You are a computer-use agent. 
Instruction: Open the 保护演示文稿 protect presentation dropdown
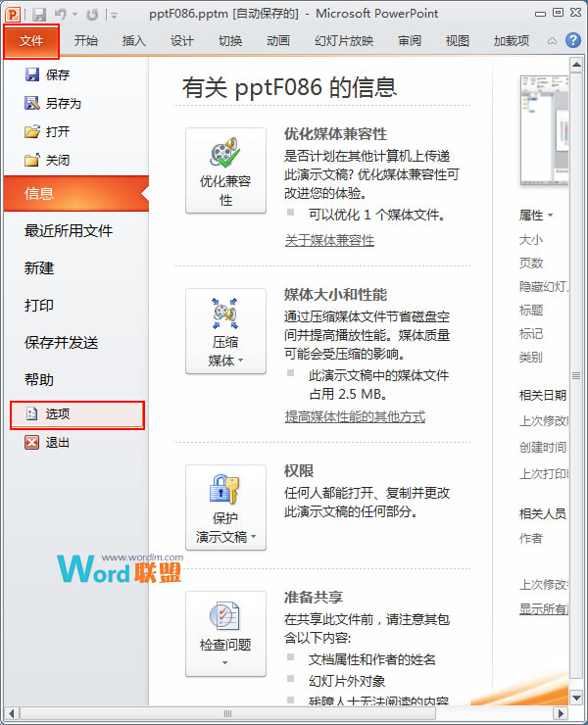click(x=225, y=507)
